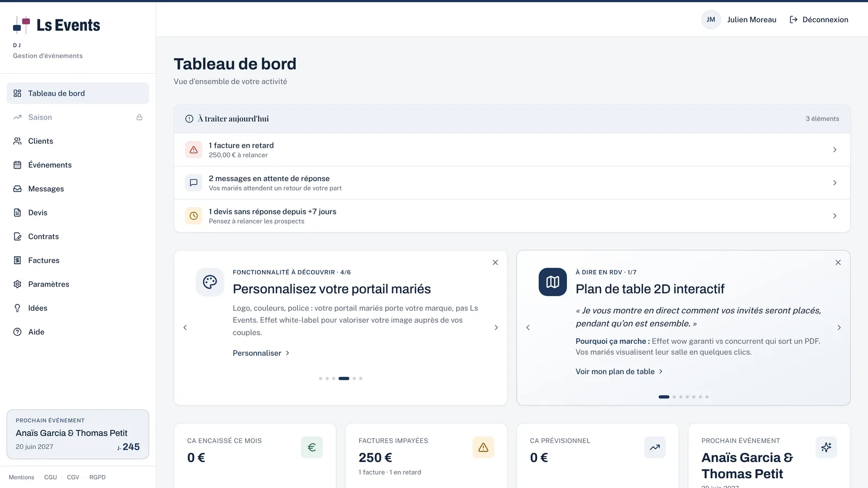Open the Mentions footer link
This screenshot has height=488, width=868.
point(21,477)
